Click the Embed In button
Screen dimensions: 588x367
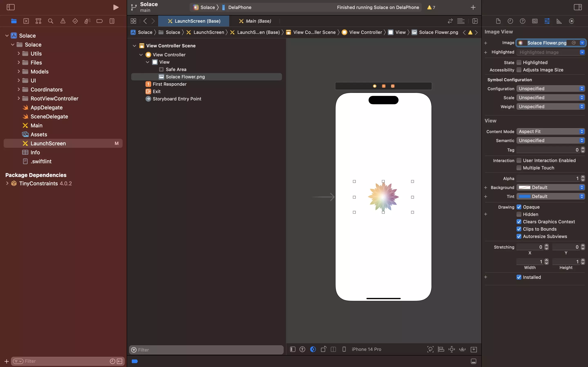474,349
